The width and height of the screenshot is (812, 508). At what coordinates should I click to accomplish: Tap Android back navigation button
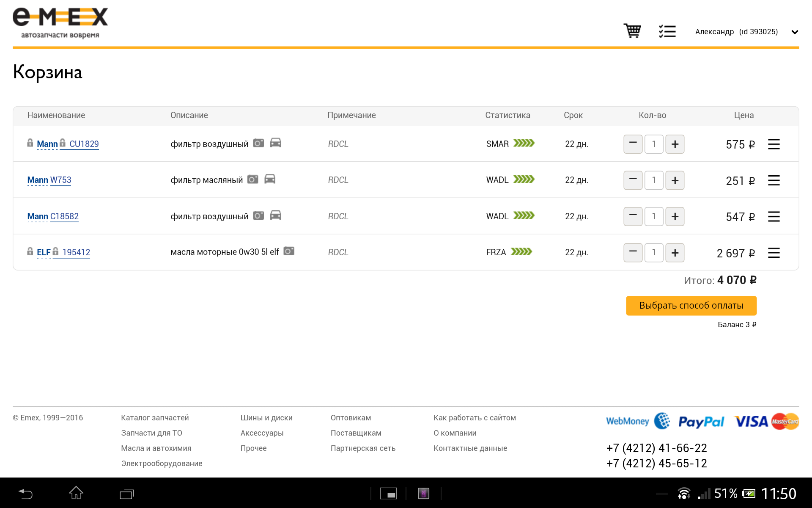coord(25,494)
